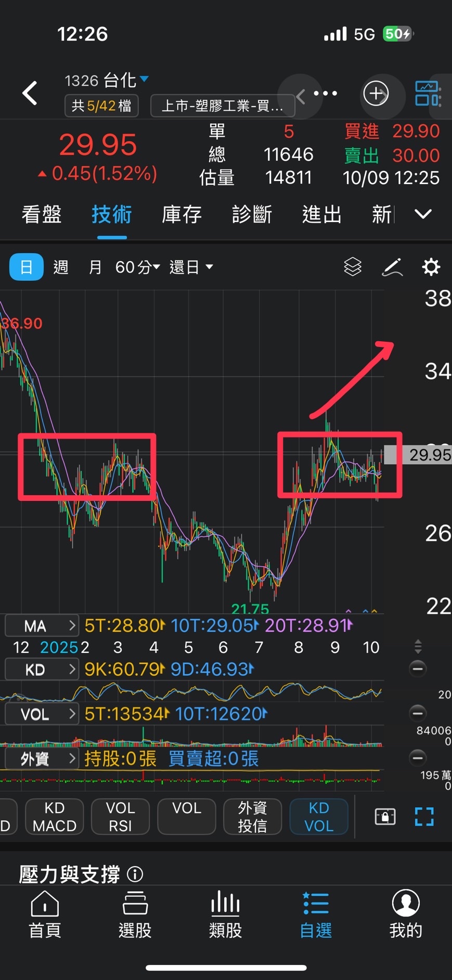Open the chart layout dashboard icon
Viewport: 452px width, 980px height.
(x=428, y=94)
